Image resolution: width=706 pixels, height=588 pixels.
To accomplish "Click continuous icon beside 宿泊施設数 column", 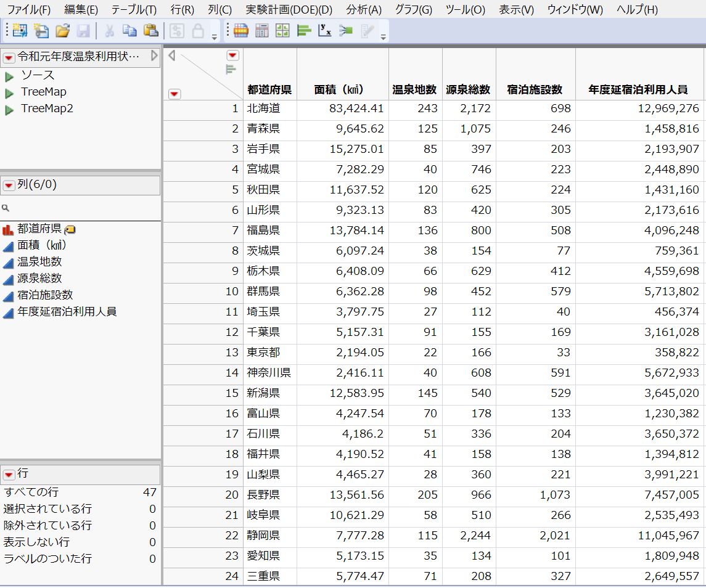I will (7, 296).
